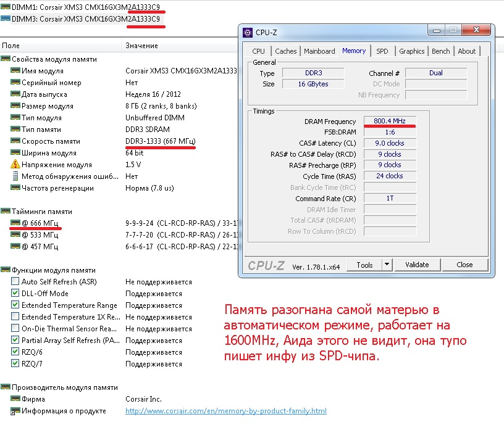
Task: Click the FSB:DRAM 1:6 value field
Action: 390,132
